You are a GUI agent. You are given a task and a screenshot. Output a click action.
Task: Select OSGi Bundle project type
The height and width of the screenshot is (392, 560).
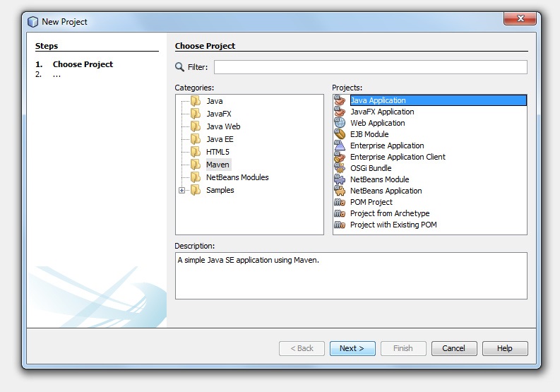[371, 168]
